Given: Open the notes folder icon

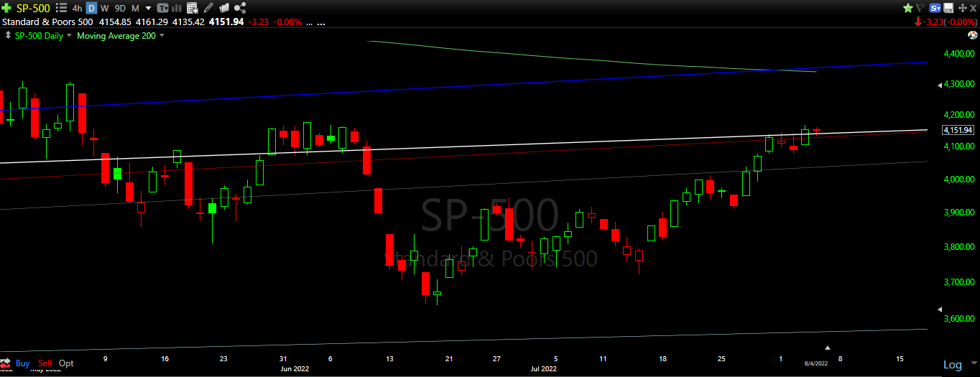Looking at the screenshot, I should pos(224,8).
